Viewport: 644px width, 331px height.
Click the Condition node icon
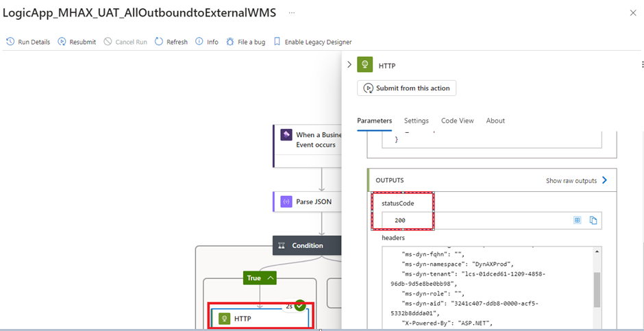[x=282, y=245]
